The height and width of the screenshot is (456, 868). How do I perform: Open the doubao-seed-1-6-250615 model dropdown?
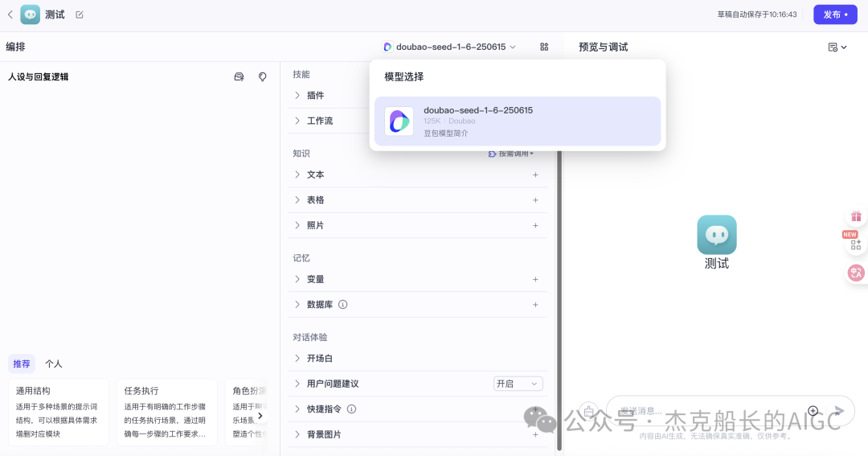(x=449, y=47)
